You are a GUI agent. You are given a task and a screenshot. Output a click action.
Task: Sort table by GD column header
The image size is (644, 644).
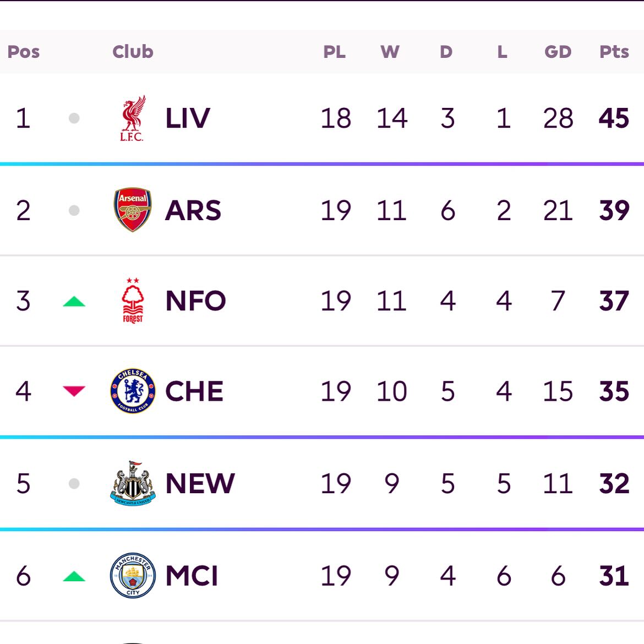tap(558, 52)
